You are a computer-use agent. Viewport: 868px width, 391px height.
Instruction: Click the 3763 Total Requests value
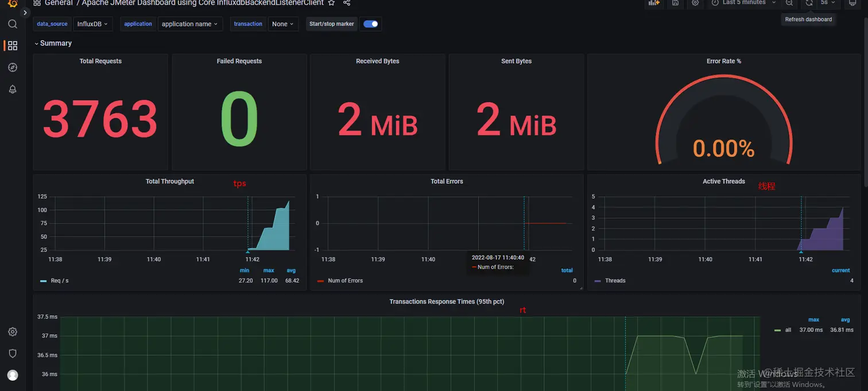pyautogui.click(x=100, y=119)
